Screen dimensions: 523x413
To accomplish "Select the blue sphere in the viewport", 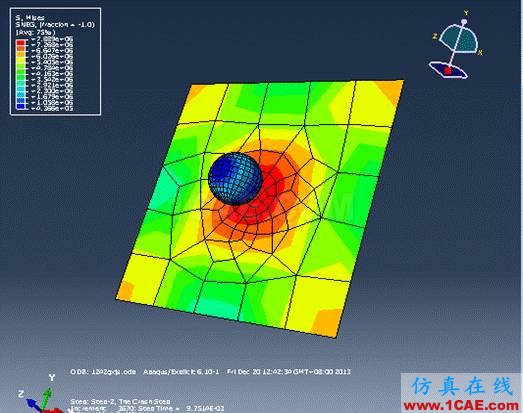I will click(x=235, y=178).
